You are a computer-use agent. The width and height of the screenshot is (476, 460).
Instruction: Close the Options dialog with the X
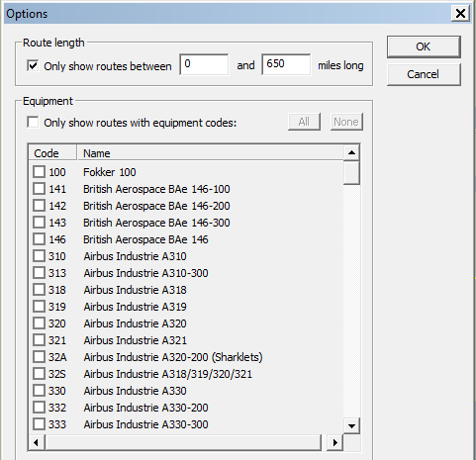[460, 14]
